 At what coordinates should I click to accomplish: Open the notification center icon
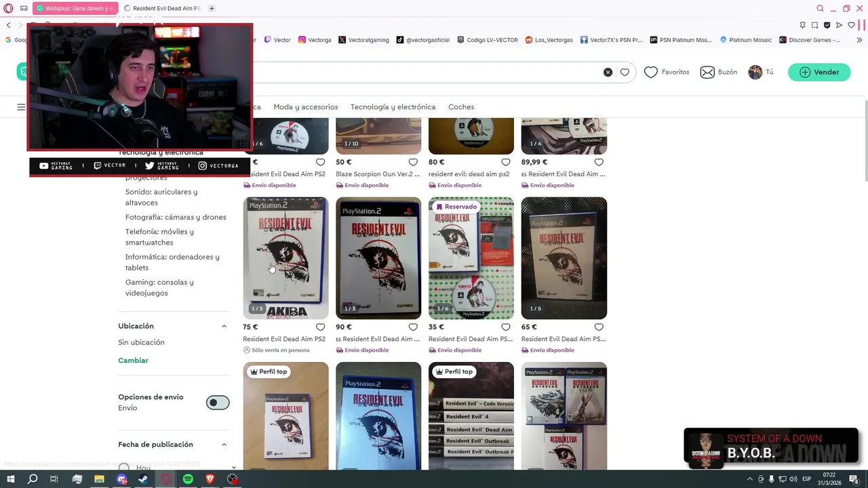click(854, 479)
